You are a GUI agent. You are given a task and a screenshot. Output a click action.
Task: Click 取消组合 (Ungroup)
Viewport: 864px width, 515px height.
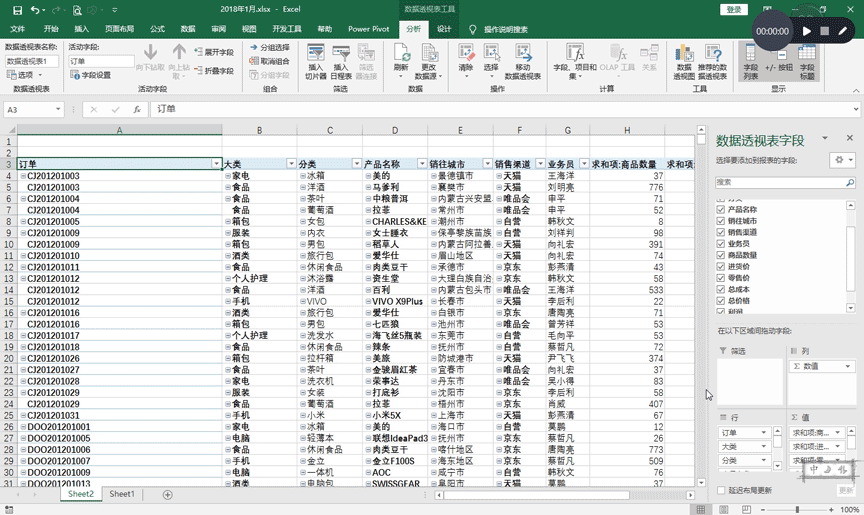270,61
